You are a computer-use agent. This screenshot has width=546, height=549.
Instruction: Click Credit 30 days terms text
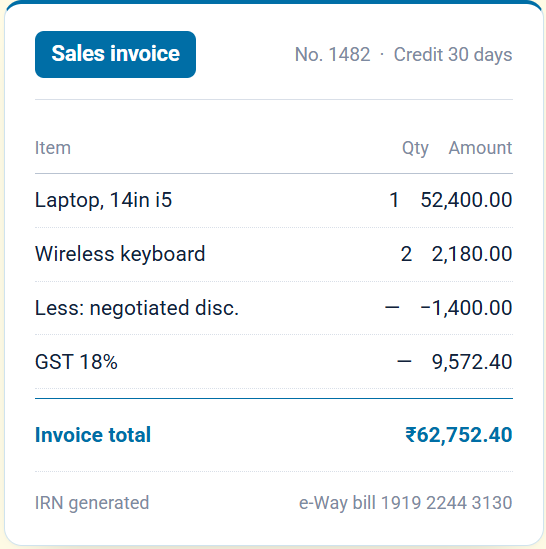pos(453,55)
